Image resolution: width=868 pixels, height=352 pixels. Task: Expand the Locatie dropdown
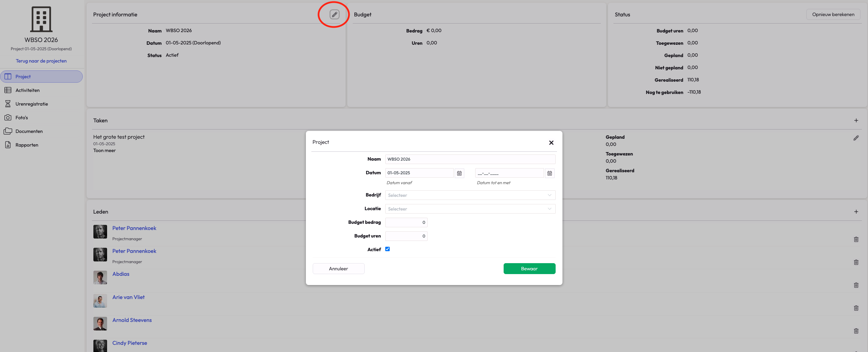tap(470, 209)
